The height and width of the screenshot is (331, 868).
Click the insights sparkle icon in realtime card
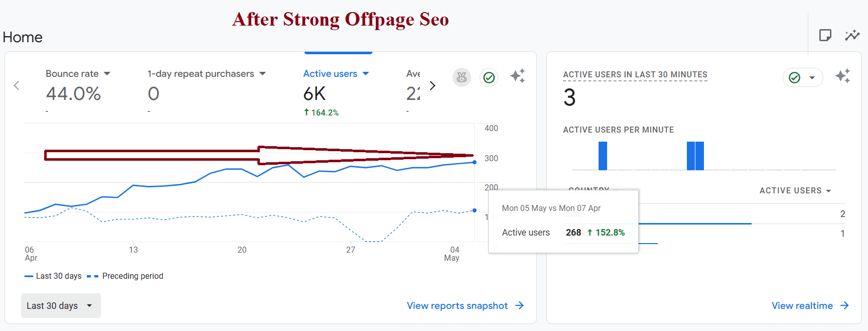point(842,76)
